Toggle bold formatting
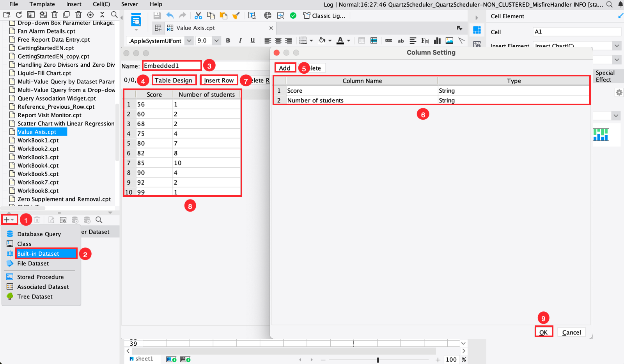 pyautogui.click(x=228, y=41)
